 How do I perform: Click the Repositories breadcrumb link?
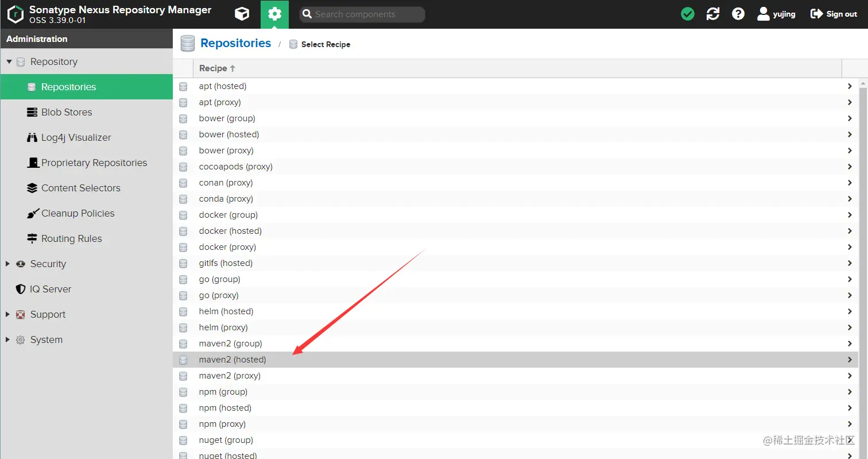pyautogui.click(x=235, y=43)
